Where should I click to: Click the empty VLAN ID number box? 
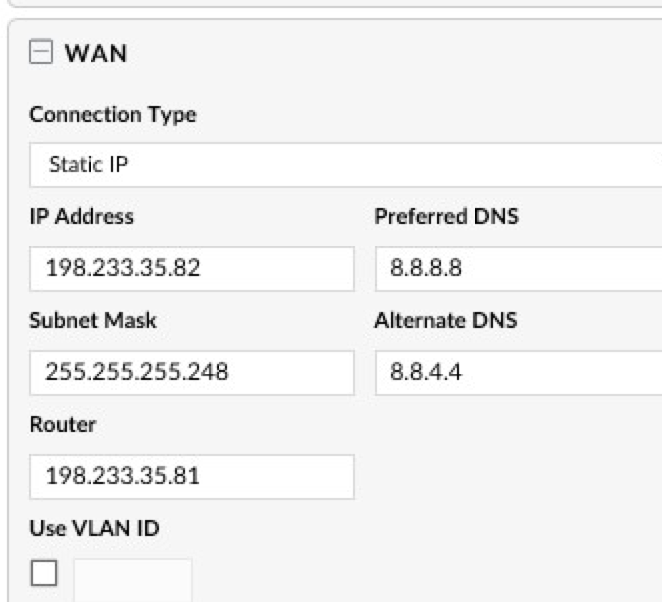(132, 578)
